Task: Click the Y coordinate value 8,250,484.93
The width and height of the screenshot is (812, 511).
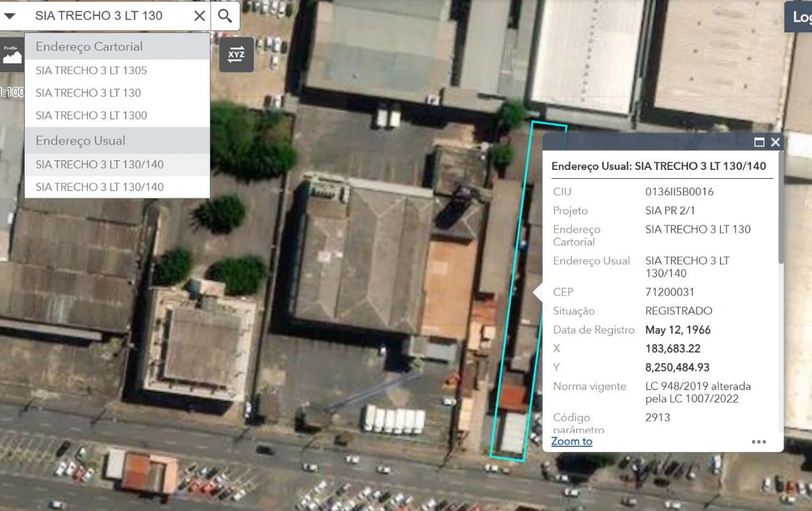Action: coord(677,367)
